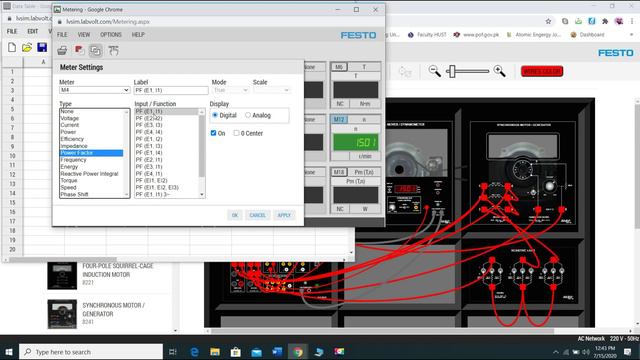Click the red record data icon in Metering
Image resolution: width=640 pixels, height=360 pixels.
tap(79, 50)
